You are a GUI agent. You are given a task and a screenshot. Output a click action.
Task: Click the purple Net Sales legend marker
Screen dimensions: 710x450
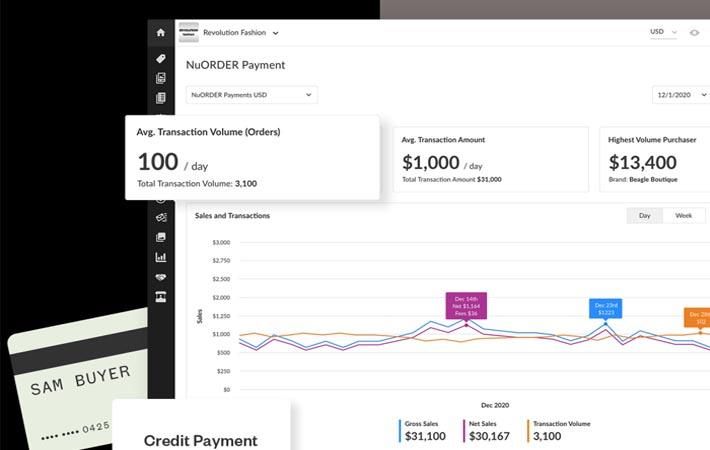[x=464, y=431]
